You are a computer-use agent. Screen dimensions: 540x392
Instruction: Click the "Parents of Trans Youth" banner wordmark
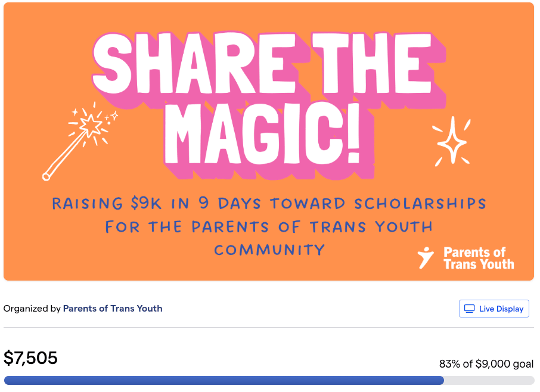point(478,258)
